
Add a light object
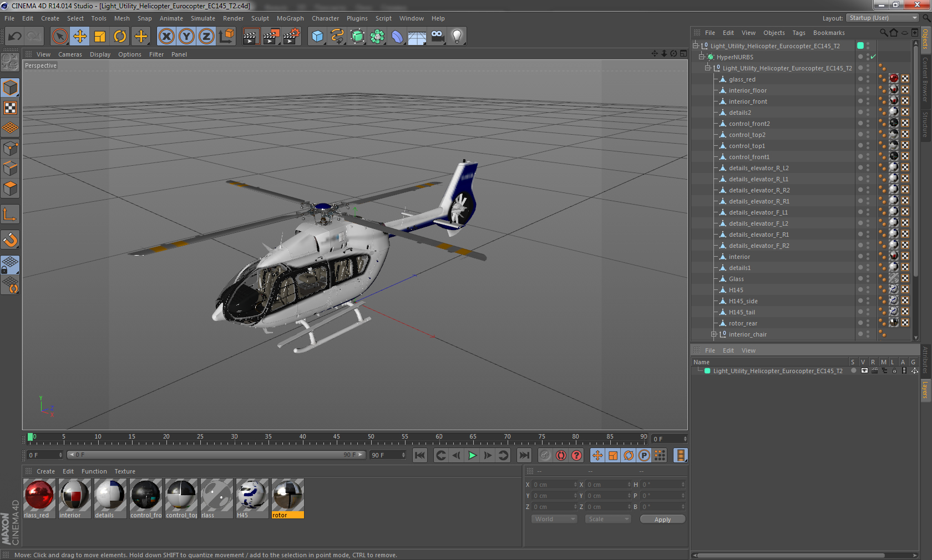(457, 37)
